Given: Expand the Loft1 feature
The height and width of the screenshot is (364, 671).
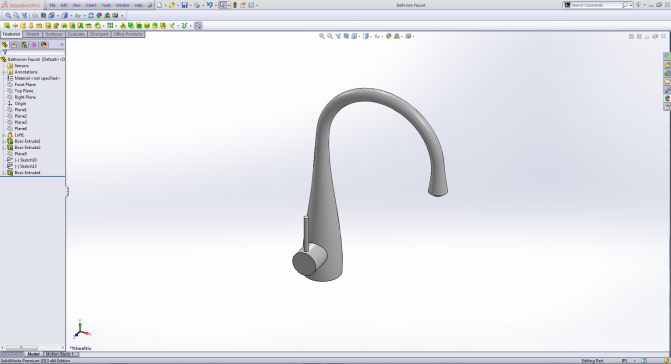Looking at the screenshot, I should (4, 135).
